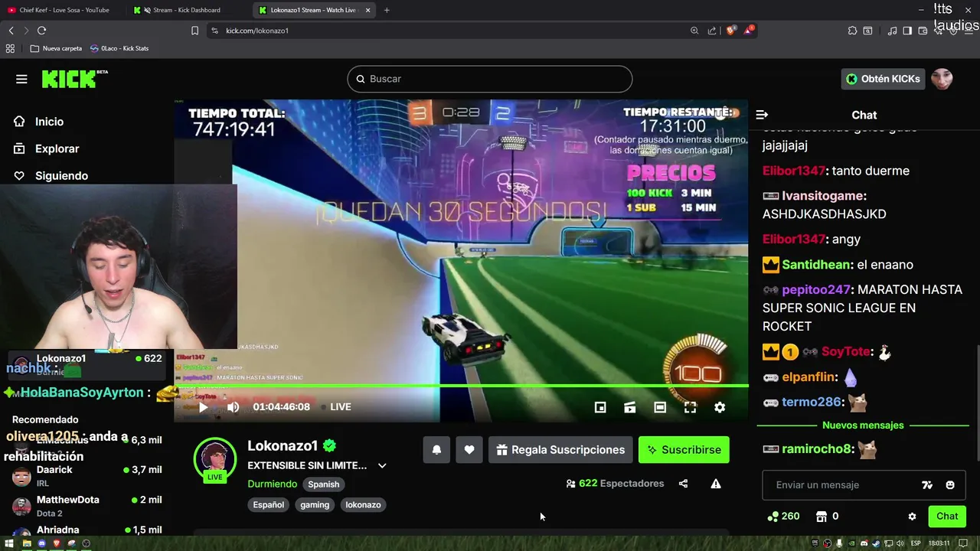Open Brave Shields icon
980x551 pixels.
(x=731, y=31)
